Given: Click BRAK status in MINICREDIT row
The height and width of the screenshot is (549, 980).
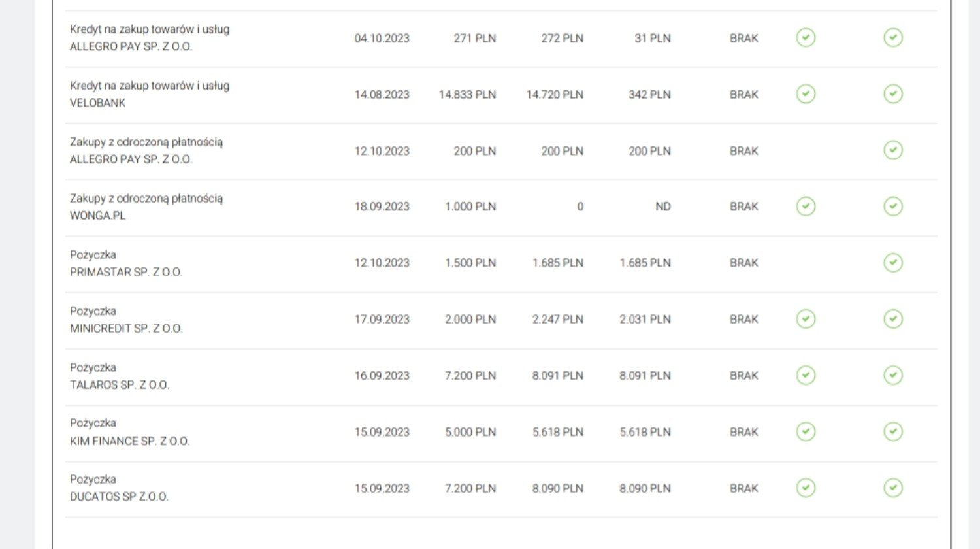Looking at the screenshot, I should 743,319.
